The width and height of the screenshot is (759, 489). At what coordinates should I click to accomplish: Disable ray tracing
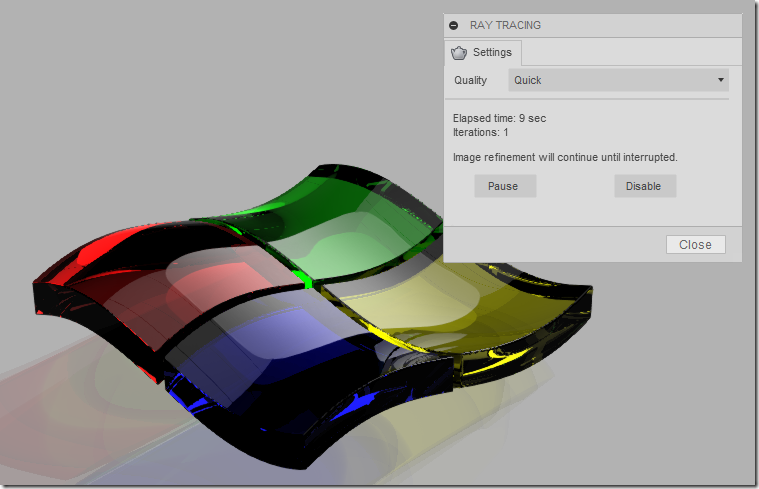point(645,186)
